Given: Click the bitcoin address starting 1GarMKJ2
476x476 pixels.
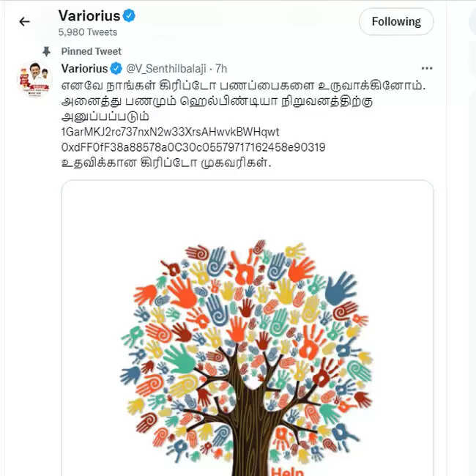Looking at the screenshot, I should point(170,132).
